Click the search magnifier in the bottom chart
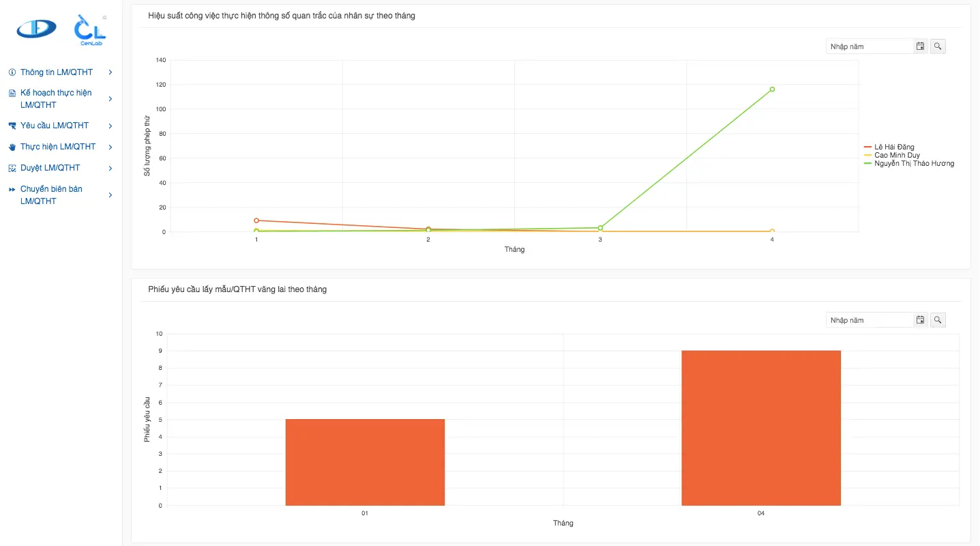Viewport: 980px width, 546px height. (x=938, y=320)
